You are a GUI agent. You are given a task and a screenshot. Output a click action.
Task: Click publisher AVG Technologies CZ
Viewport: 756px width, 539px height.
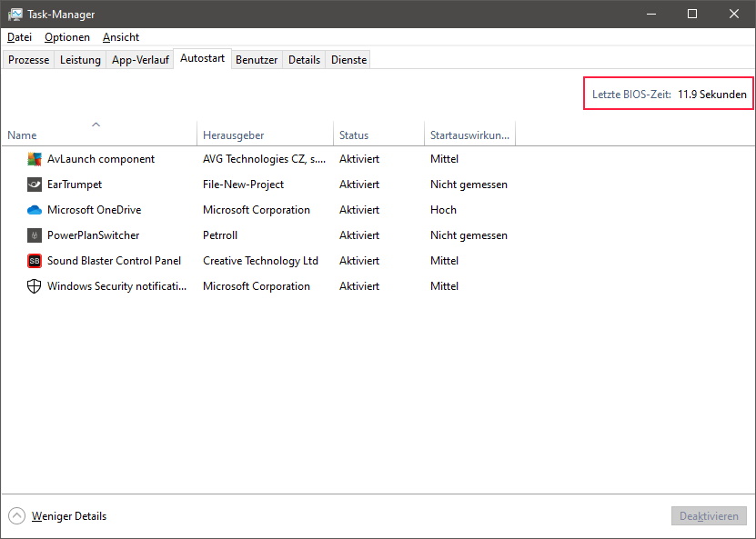tap(264, 159)
